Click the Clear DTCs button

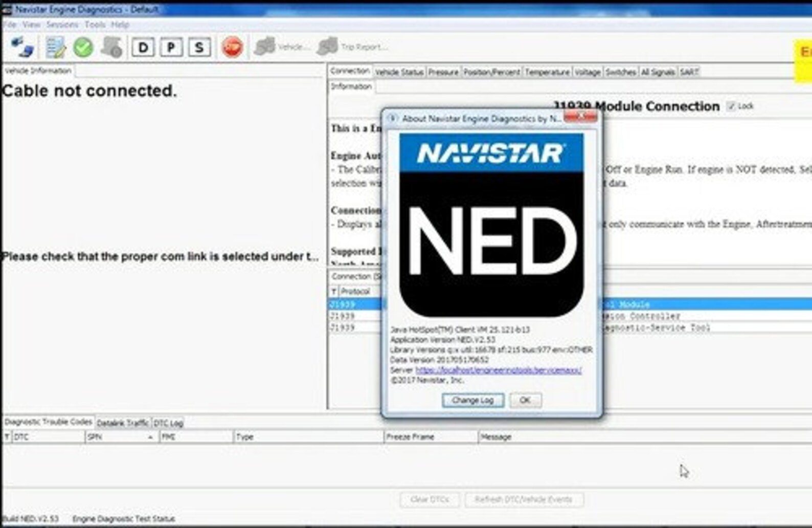tap(430, 499)
